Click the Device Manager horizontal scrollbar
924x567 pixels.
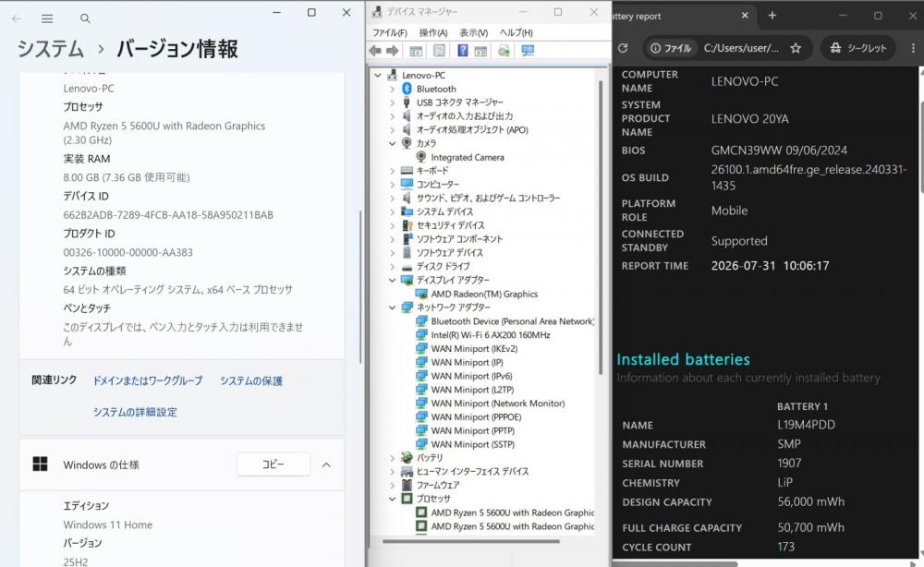pos(471,541)
